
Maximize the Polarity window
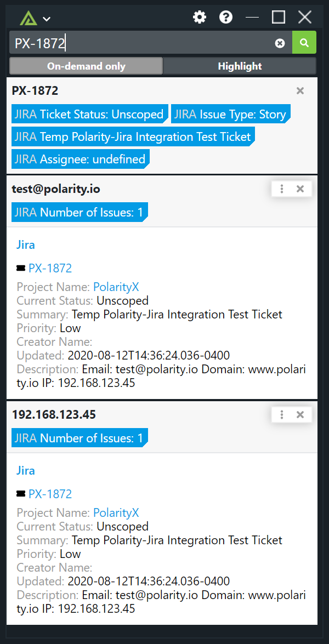click(x=279, y=17)
